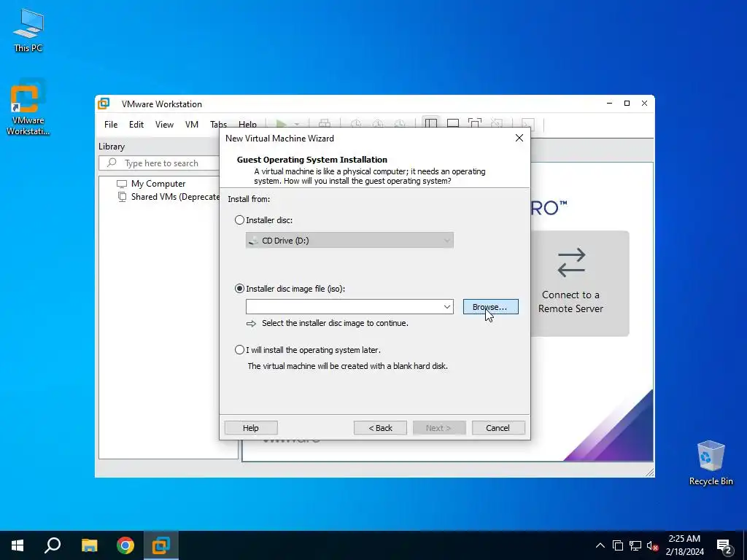
Task: Open File Explorer from the taskbar
Action: (89, 545)
